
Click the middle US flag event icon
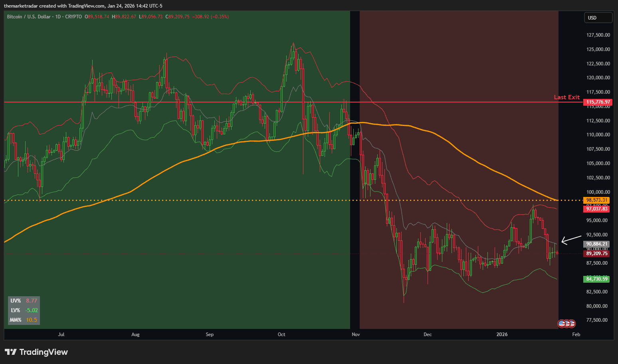[567, 323]
